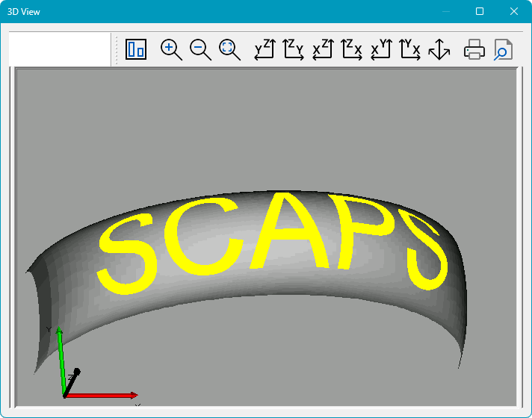532x418 pixels.
Task: Select the 3D isometric axes view icon
Action: [x=439, y=49]
